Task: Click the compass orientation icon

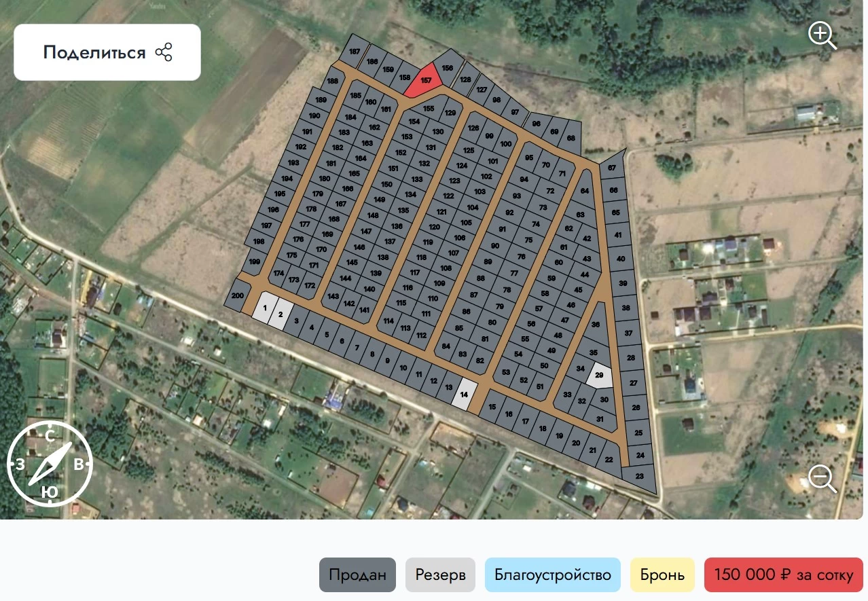Action: click(x=50, y=463)
